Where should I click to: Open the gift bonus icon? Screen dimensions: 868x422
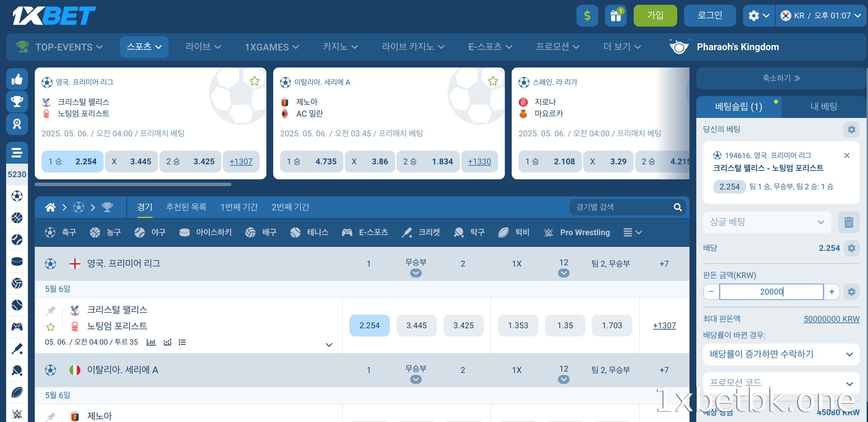point(616,16)
